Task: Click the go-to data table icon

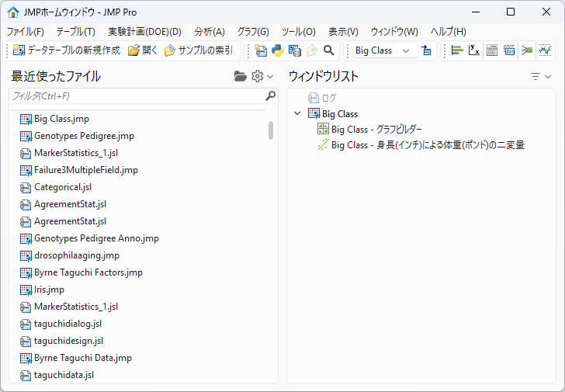Action: coord(427,50)
